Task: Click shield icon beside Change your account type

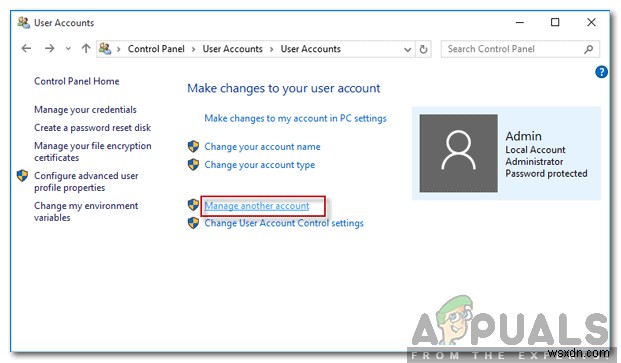Action: click(x=193, y=164)
